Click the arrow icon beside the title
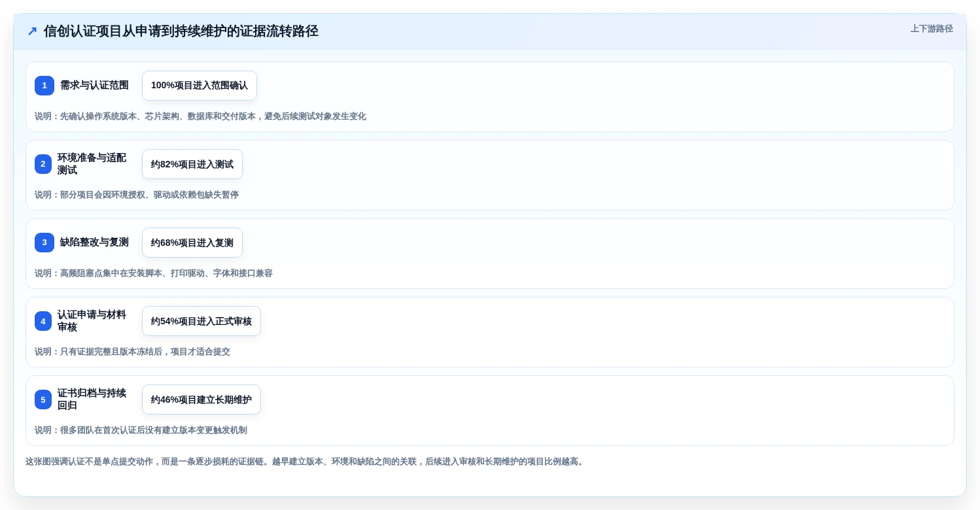Screen dimensions: 980x510 pos(32,31)
